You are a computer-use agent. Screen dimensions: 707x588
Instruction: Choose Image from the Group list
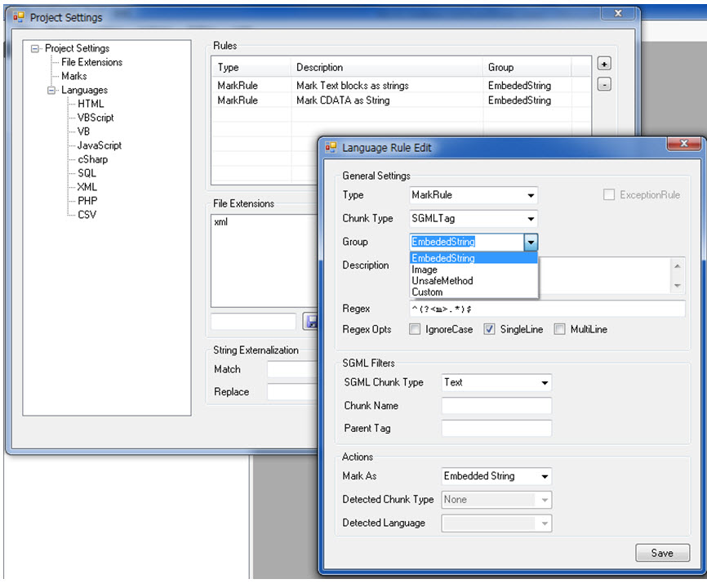pyautogui.click(x=425, y=269)
